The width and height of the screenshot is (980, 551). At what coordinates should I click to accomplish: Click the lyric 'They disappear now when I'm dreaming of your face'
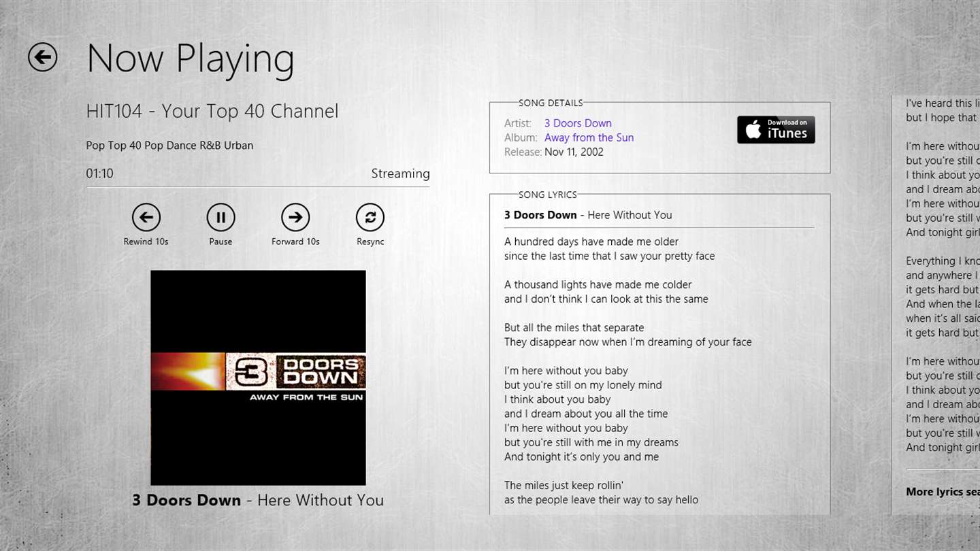pos(627,341)
